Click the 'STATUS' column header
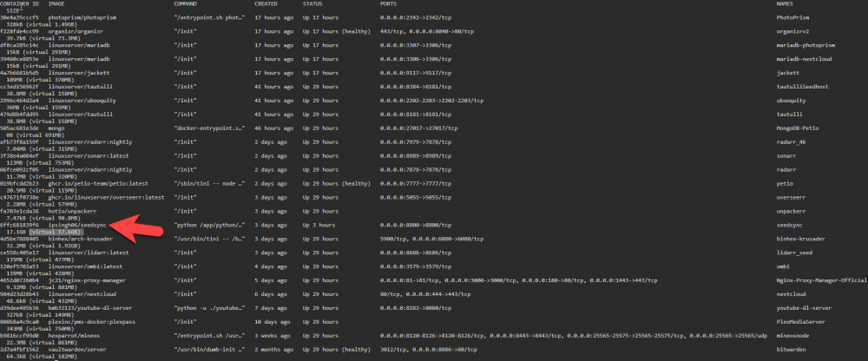 tap(313, 3)
